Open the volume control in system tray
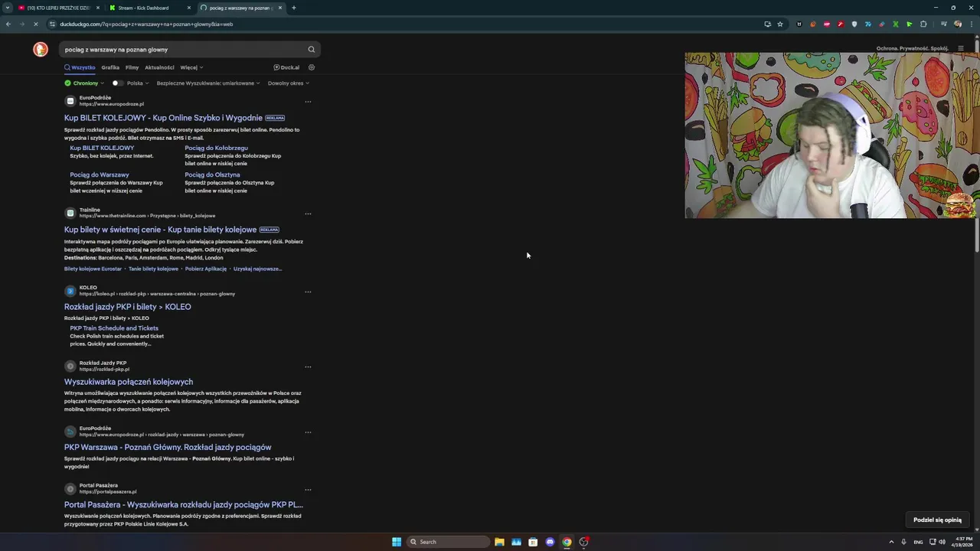 click(x=942, y=542)
